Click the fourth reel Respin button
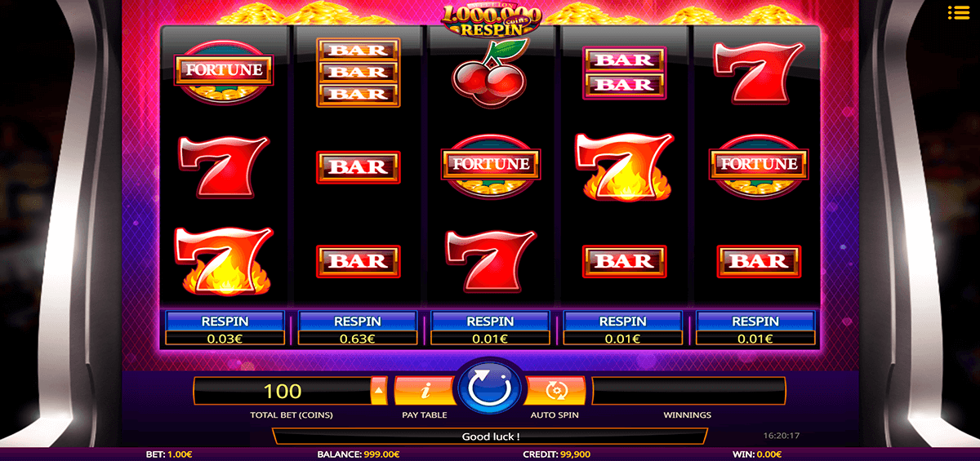Image resolution: width=980 pixels, height=461 pixels. coord(622,329)
